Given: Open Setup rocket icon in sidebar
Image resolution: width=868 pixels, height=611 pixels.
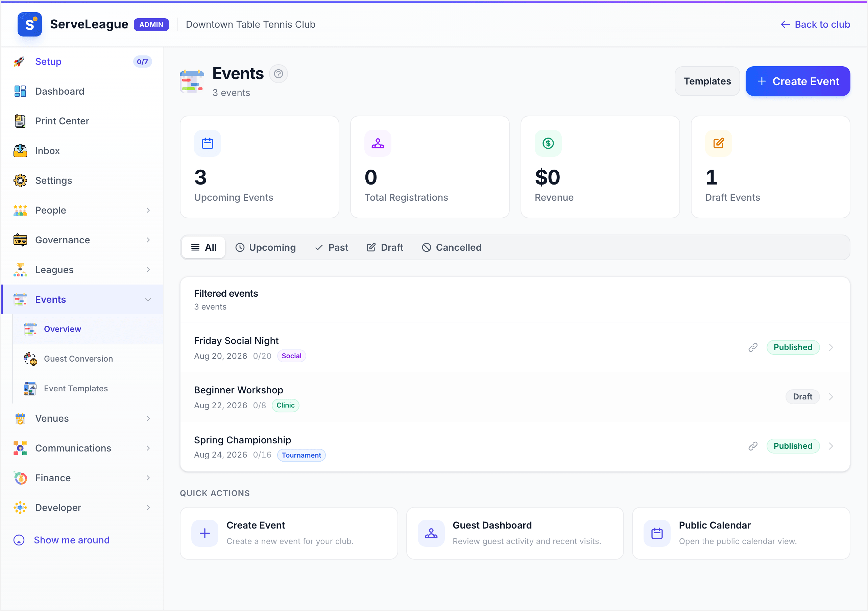Looking at the screenshot, I should (x=20, y=62).
